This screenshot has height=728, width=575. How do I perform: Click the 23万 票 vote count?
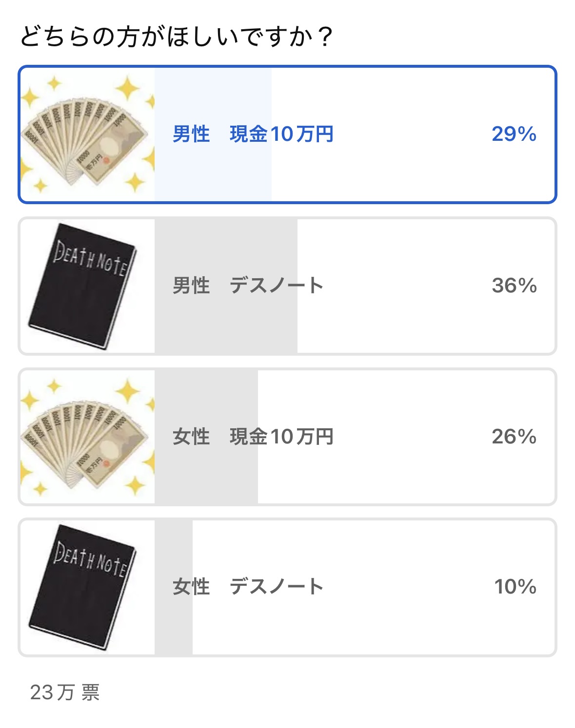(x=65, y=692)
